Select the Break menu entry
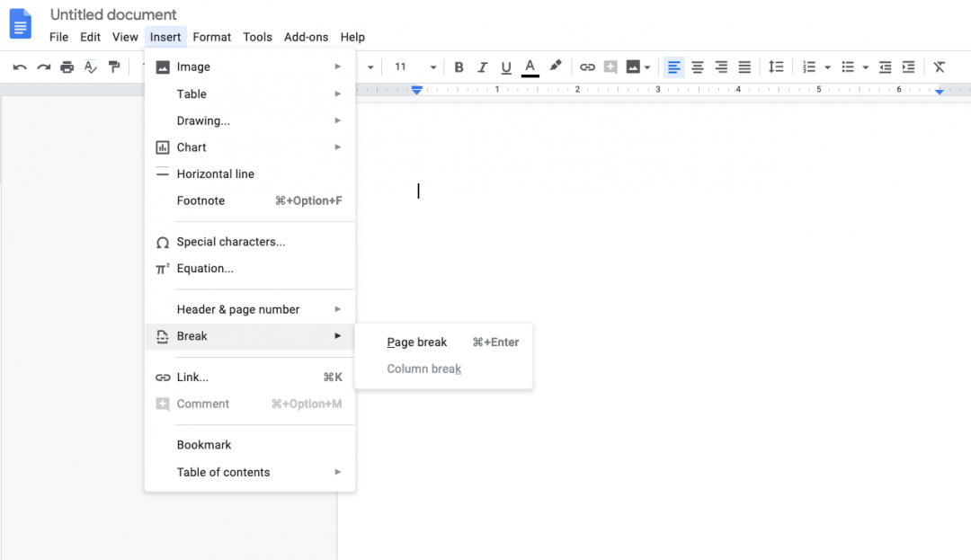The image size is (971, 560). point(250,336)
